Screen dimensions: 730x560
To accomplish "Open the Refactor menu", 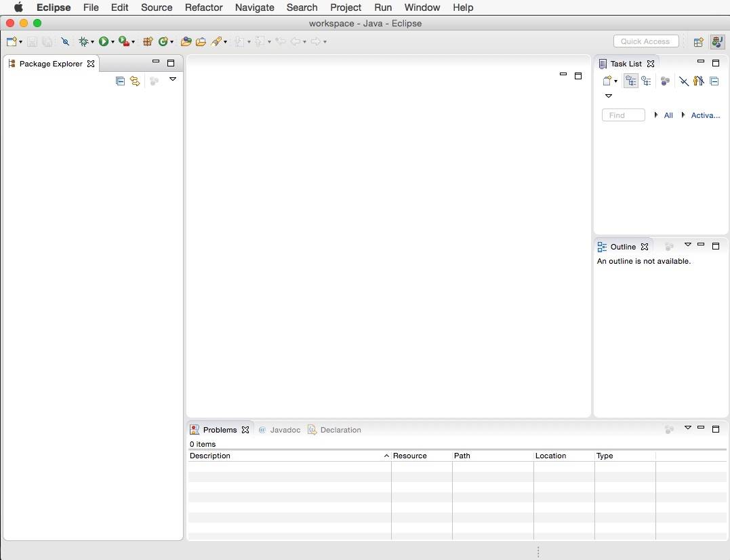I will tap(203, 7).
